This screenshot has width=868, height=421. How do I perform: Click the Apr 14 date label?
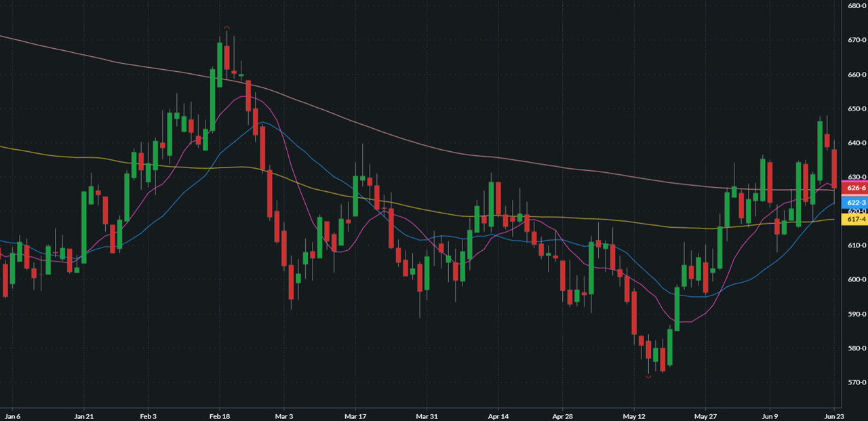[x=498, y=416]
